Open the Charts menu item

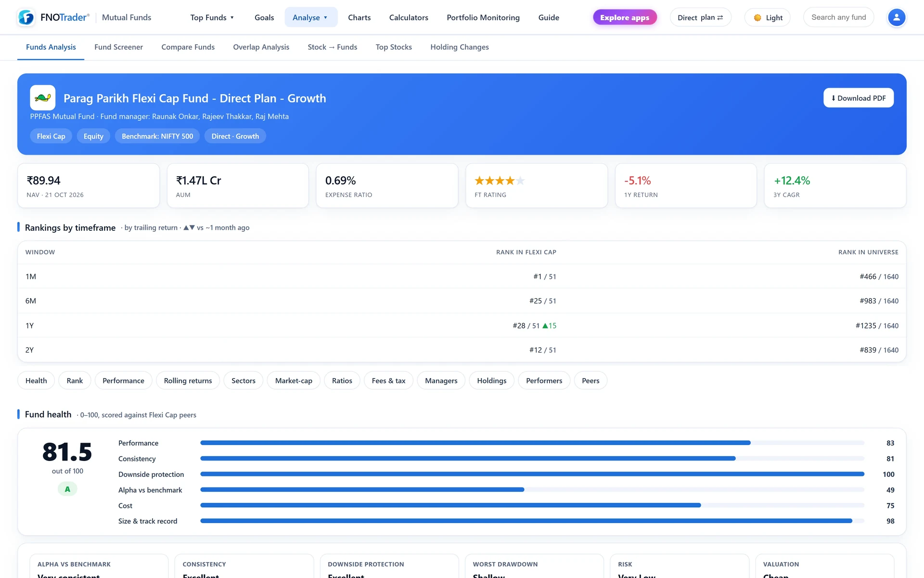click(x=359, y=17)
